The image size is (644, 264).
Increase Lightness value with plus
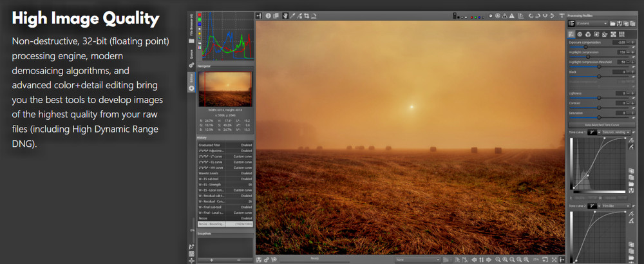(633, 93)
